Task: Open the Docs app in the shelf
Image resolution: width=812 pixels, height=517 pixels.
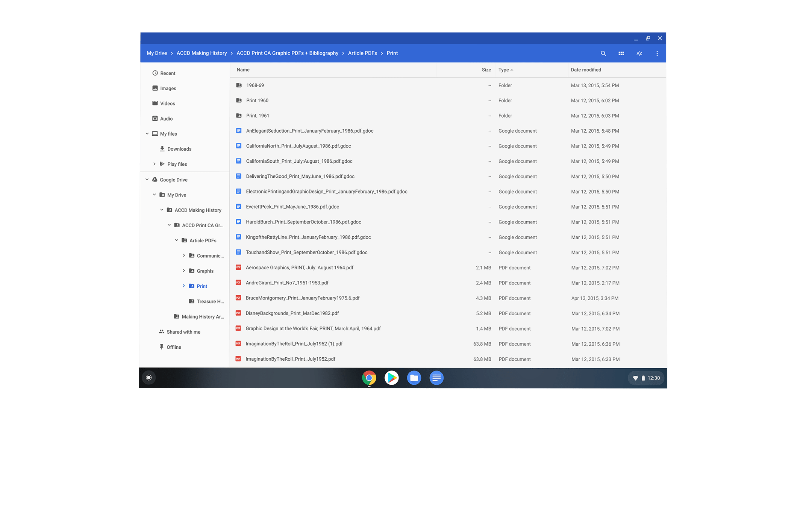Action: point(436,378)
